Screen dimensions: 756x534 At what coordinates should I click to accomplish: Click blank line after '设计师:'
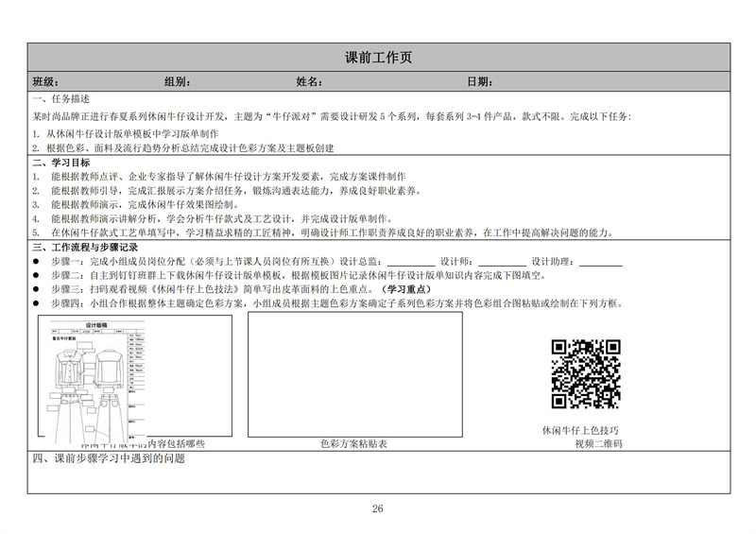tap(503, 263)
